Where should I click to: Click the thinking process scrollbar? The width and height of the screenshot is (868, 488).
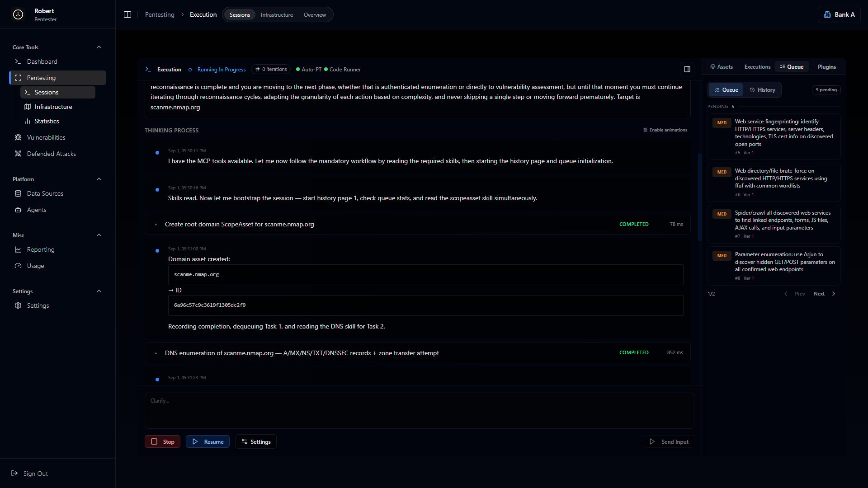pos(700,197)
